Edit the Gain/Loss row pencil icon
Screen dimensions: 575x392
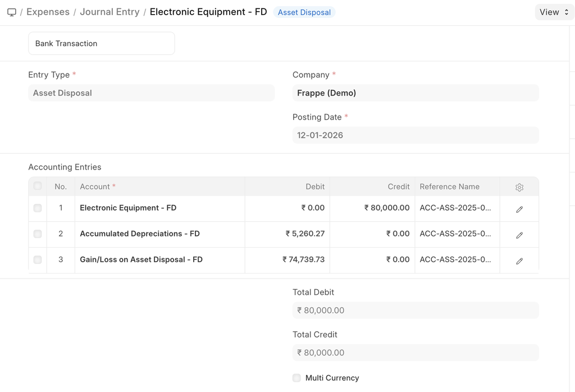pyautogui.click(x=519, y=261)
